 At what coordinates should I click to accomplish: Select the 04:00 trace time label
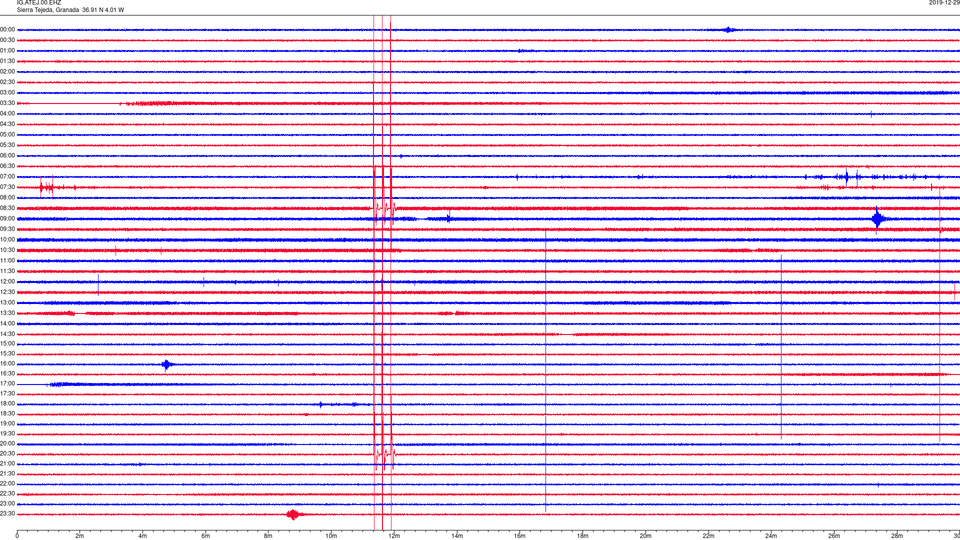(7, 113)
